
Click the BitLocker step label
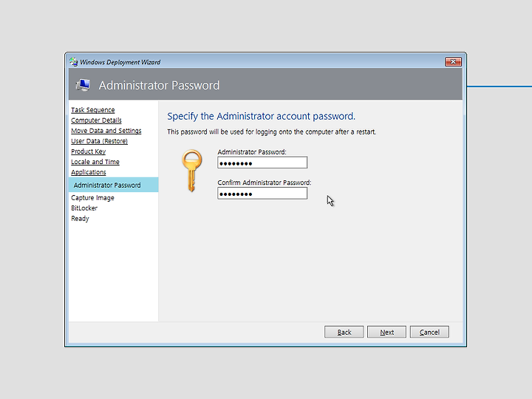coord(84,208)
